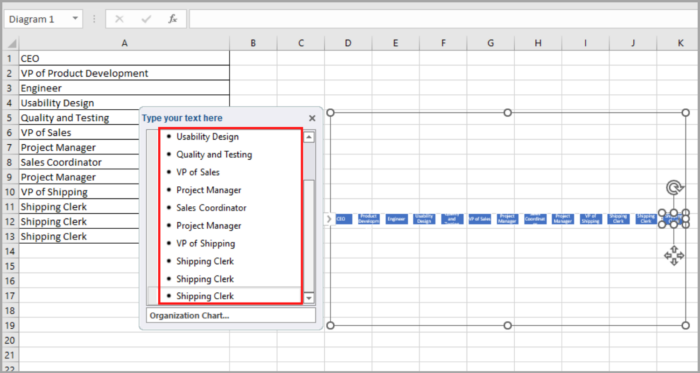Select cell A6 VP of Sales
Image resolution: width=700 pixels, height=373 pixels.
[x=79, y=133]
